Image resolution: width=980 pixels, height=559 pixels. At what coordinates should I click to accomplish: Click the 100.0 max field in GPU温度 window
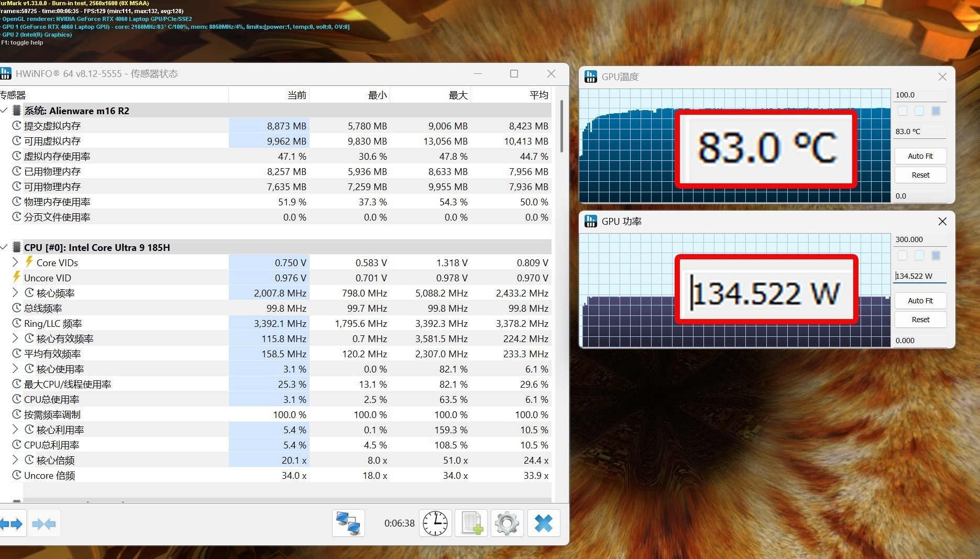point(920,95)
